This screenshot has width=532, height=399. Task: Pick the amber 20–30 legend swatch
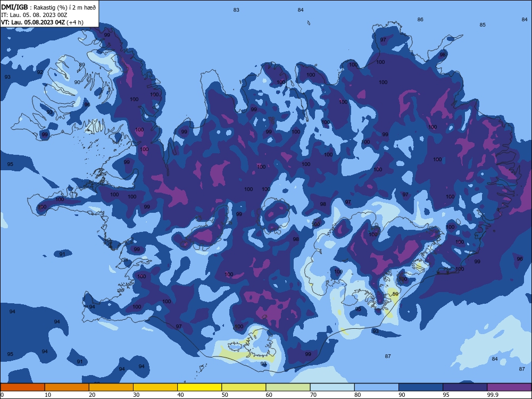[x=111, y=387]
